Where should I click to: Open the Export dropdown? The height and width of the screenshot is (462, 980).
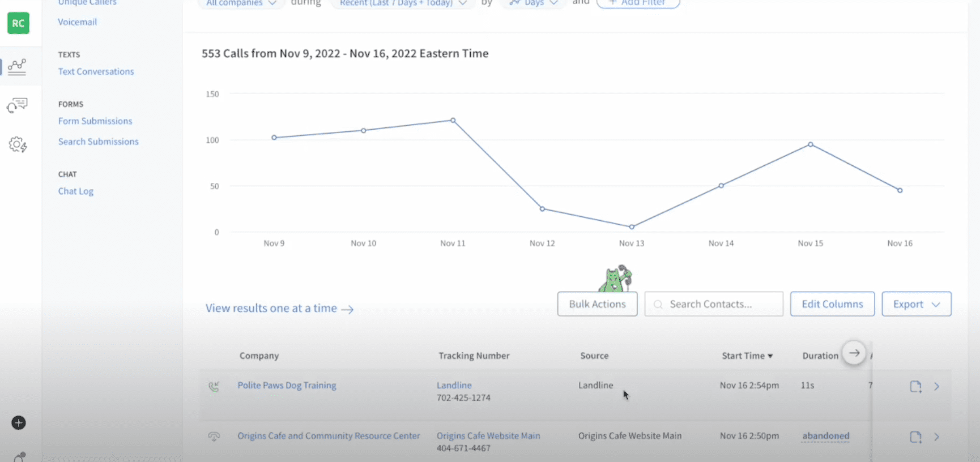[x=916, y=304]
